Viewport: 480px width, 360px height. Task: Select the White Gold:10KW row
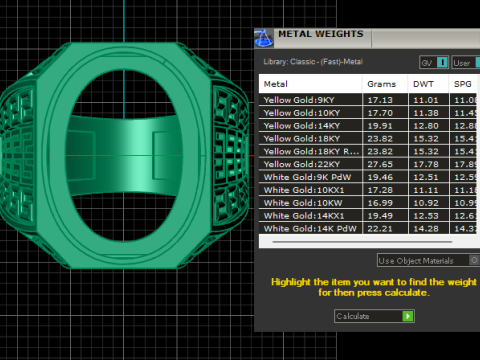[368, 203]
